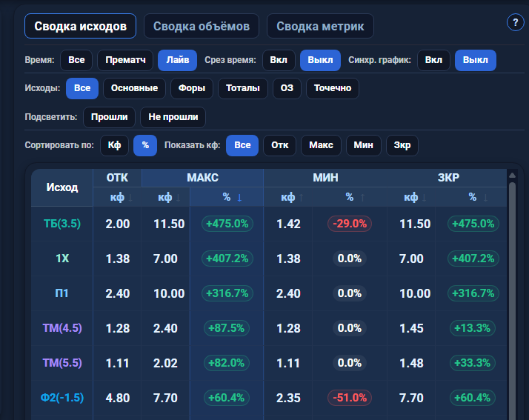Click scrollbar up arrow in table
The width and height of the screenshot is (529, 420).
pyautogui.click(x=512, y=176)
